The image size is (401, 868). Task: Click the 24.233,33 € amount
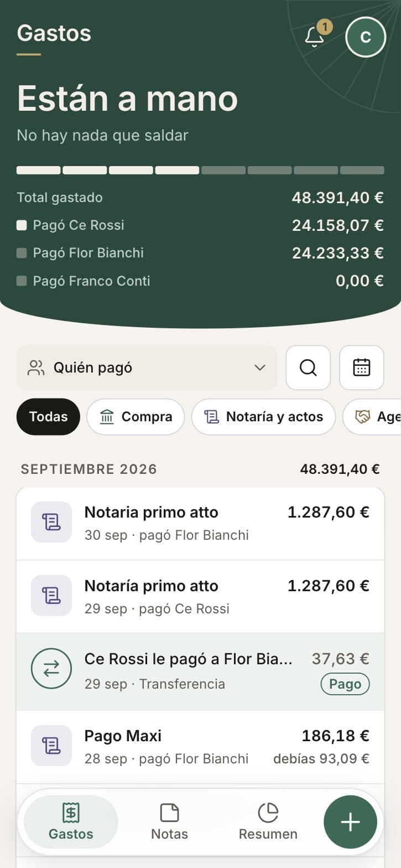[x=337, y=253]
